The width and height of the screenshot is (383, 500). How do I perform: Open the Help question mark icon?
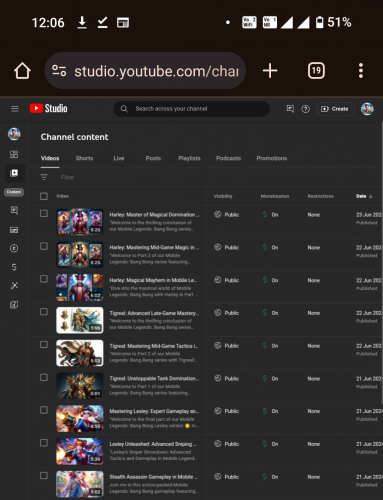pos(305,109)
